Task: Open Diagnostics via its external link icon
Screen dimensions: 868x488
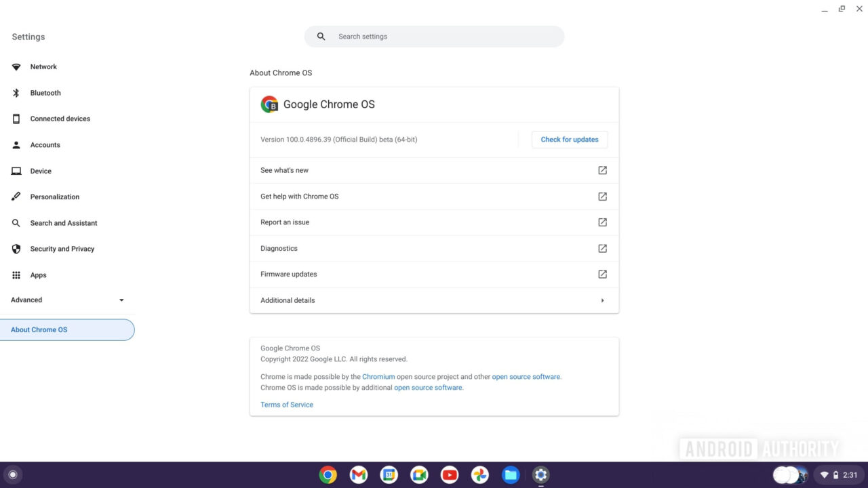Action: [602, 248]
